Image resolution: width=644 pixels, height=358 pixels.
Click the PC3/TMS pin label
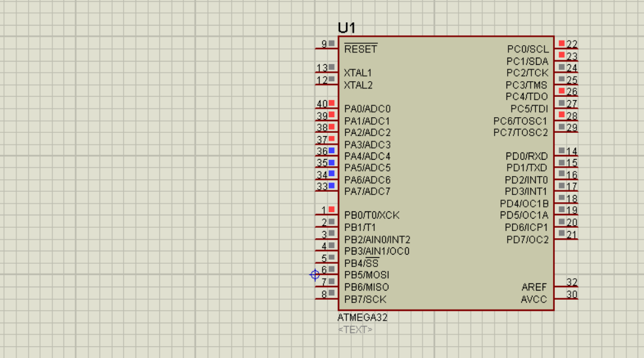point(527,85)
